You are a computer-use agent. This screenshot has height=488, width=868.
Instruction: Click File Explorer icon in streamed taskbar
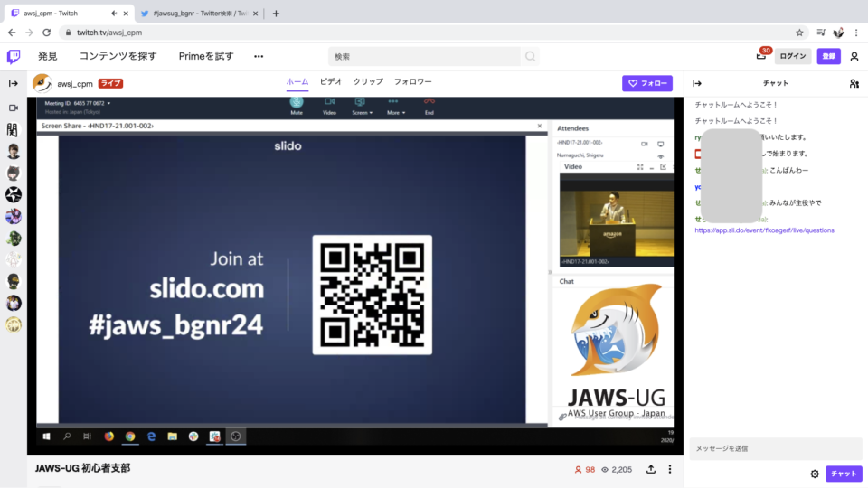pyautogui.click(x=172, y=436)
